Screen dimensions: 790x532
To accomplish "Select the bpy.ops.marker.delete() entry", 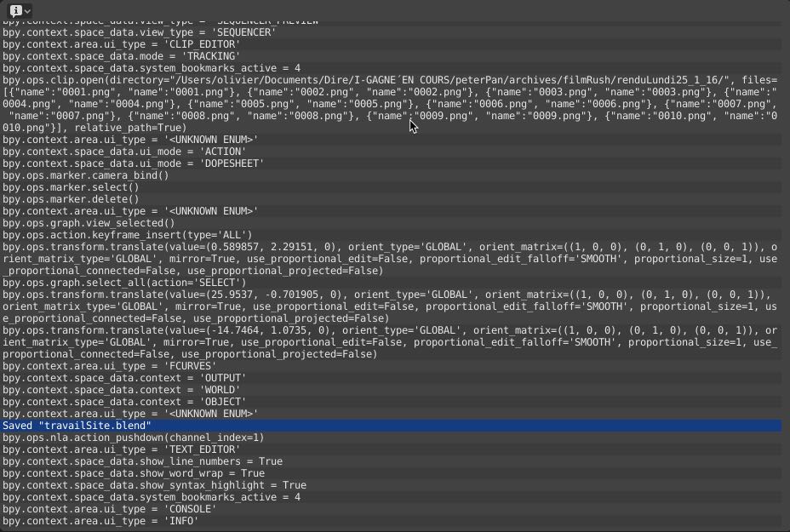I will pos(71,199).
